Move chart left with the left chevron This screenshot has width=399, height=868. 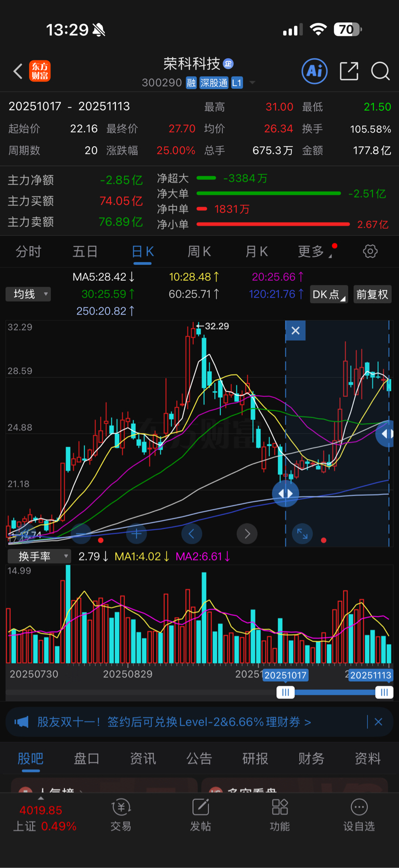point(192,534)
